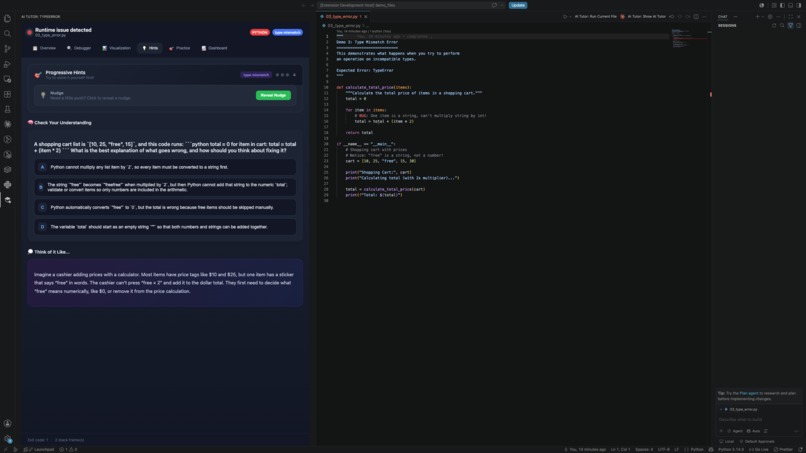Open the chat settings gear icon
Image resolution: width=806 pixels, height=453 pixels.
pyautogui.click(x=770, y=16)
